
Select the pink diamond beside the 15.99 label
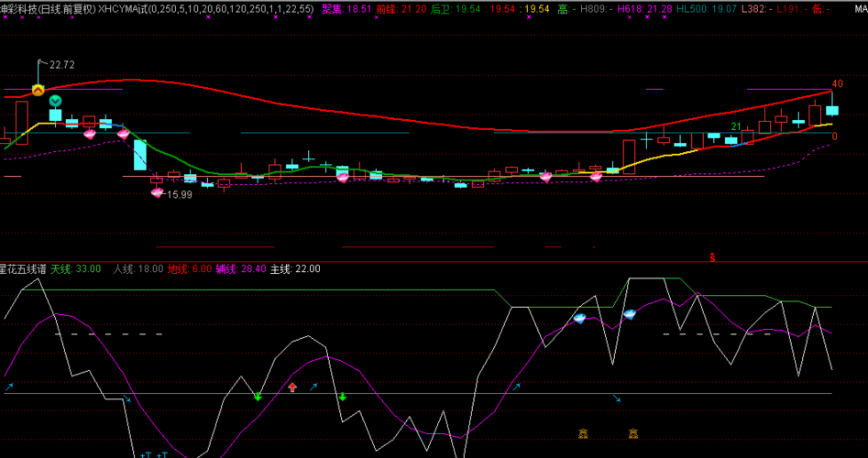(x=158, y=192)
